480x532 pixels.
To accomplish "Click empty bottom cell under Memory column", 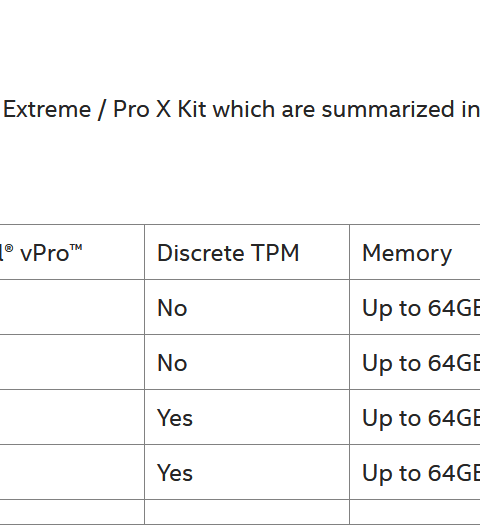I will click(x=415, y=512).
